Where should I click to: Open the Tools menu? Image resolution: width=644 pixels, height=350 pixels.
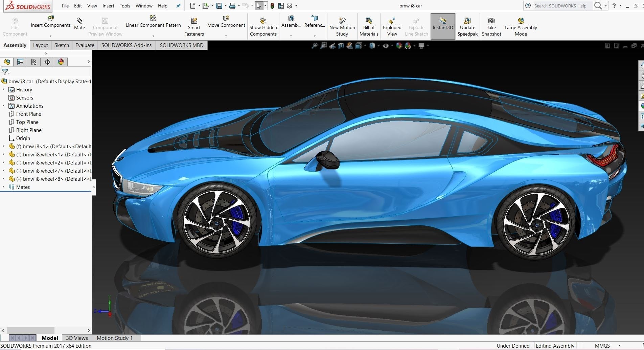pos(125,6)
